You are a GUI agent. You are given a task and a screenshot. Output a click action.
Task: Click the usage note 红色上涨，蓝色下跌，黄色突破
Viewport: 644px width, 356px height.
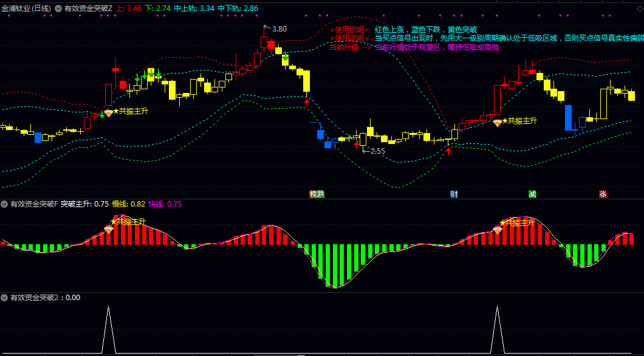(x=426, y=30)
